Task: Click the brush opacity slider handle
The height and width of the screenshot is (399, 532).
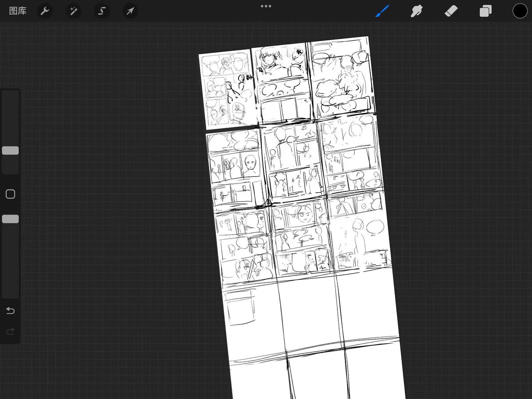Action: click(10, 219)
